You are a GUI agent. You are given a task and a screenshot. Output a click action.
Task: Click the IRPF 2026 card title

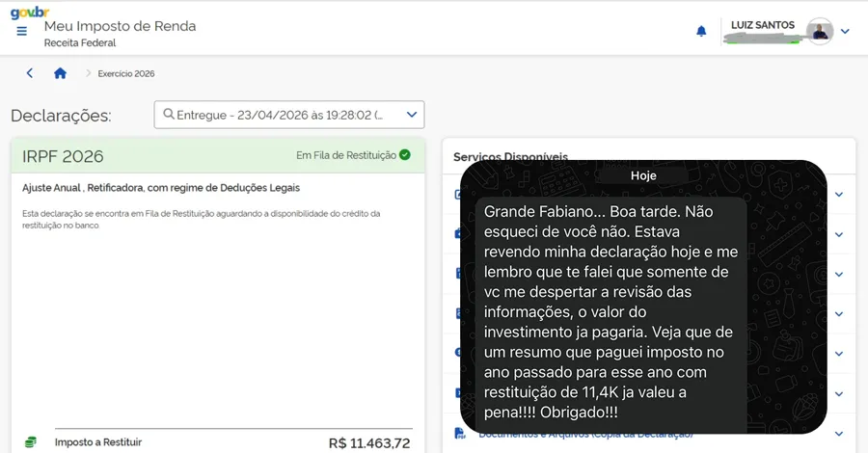click(63, 156)
